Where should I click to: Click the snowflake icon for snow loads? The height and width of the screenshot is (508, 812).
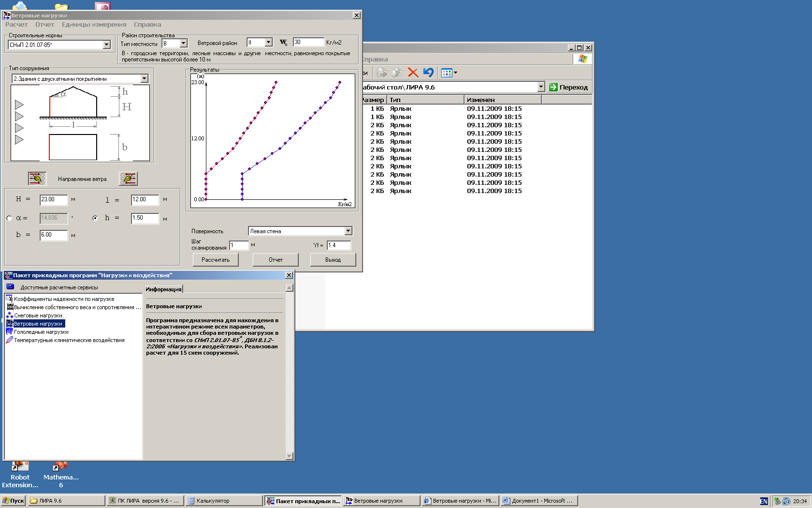(10, 315)
